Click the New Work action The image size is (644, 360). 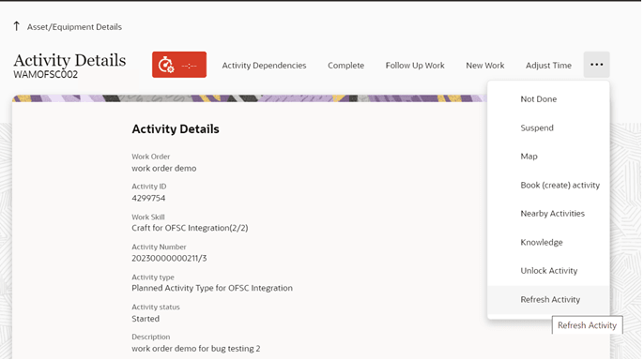coord(485,66)
